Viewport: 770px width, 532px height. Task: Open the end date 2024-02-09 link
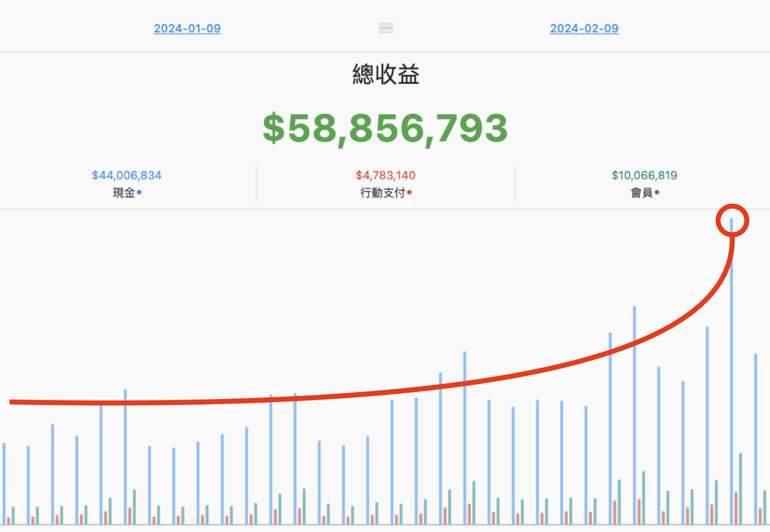tap(584, 29)
